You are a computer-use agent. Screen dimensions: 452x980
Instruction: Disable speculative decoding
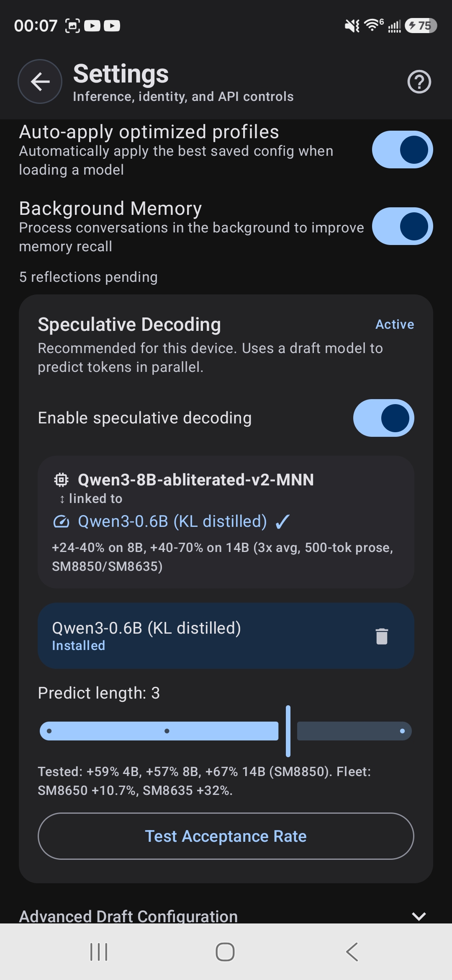coord(383,418)
